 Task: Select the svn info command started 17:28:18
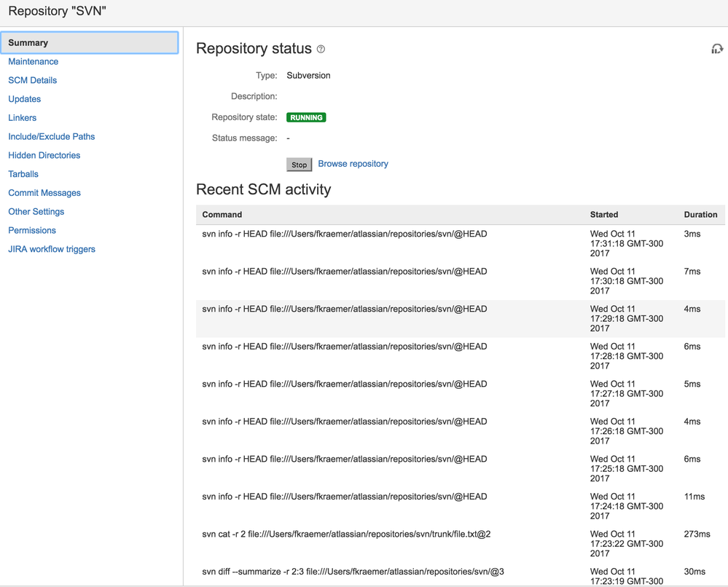[x=460, y=356]
